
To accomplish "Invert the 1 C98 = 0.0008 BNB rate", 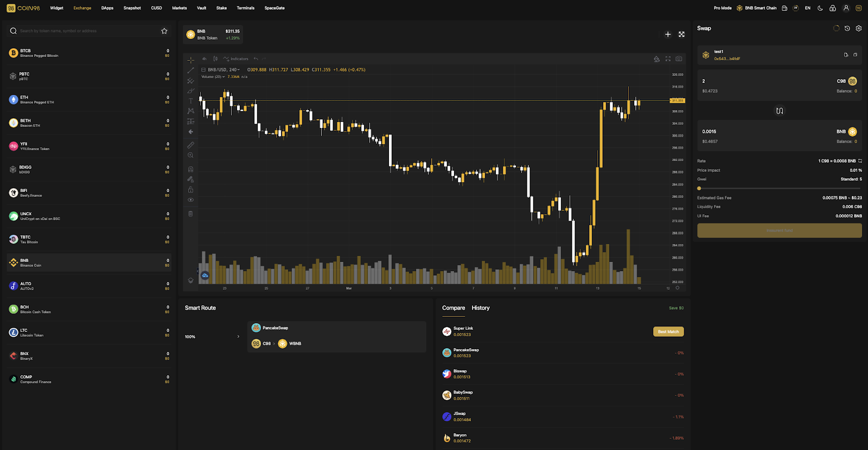I will [860, 161].
